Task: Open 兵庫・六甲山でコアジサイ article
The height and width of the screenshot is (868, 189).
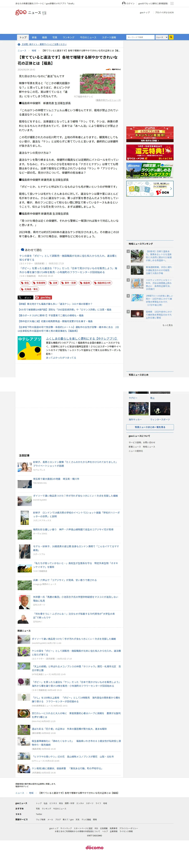Action: [65, 580]
